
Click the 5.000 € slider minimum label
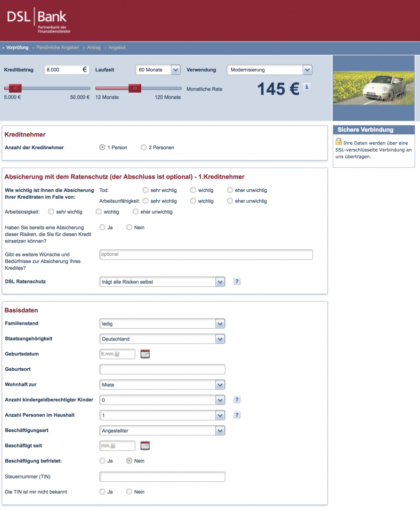(x=12, y=97)
